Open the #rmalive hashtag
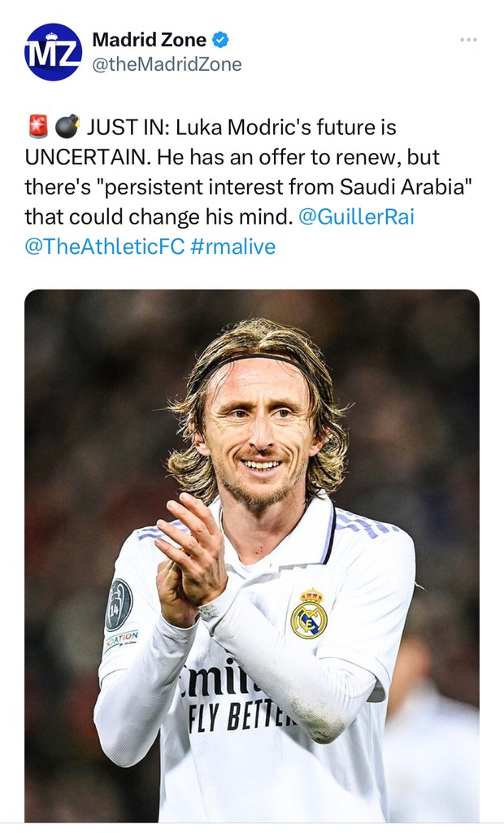This screenshot has width=504, height=833. click(x=232, y=246)
